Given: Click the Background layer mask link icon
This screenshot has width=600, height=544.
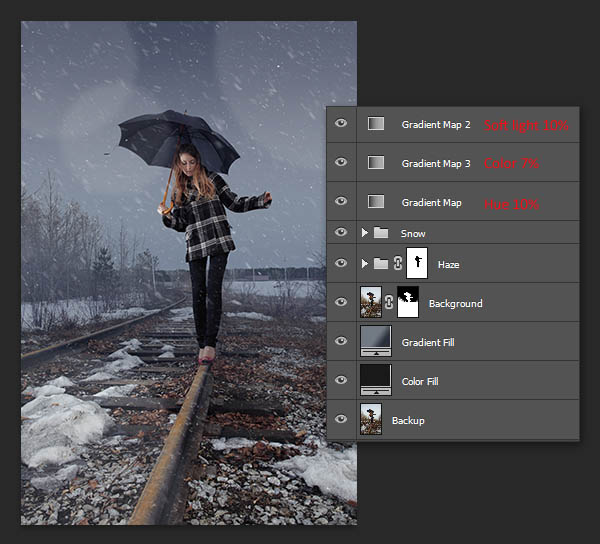Looking at the screenshot, I should coord(389,303).
